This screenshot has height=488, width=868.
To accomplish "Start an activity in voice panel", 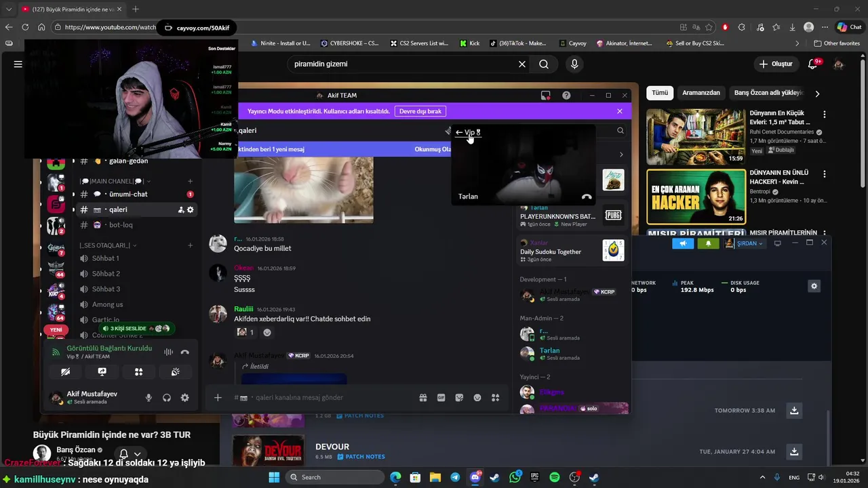I will pyautogui.click(x=138, y=371).
